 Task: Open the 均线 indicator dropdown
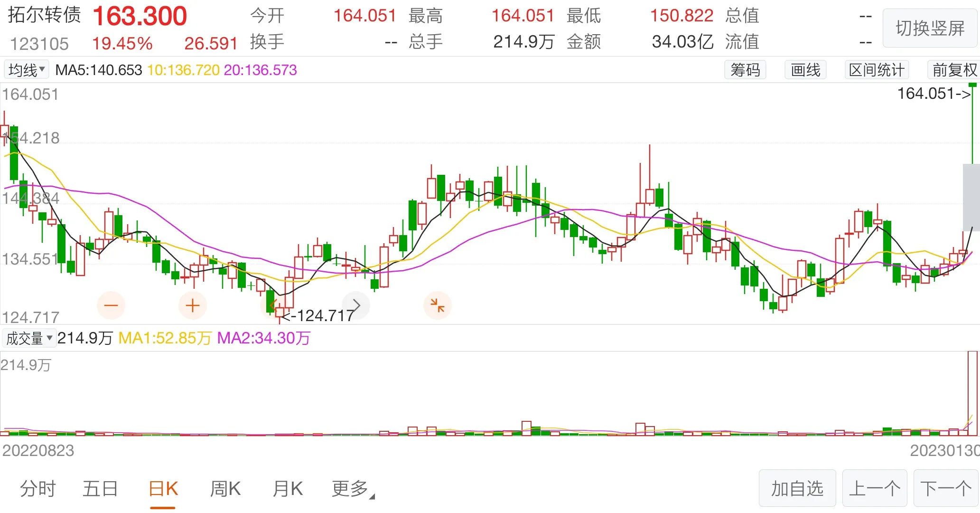[x=27, y=70]
